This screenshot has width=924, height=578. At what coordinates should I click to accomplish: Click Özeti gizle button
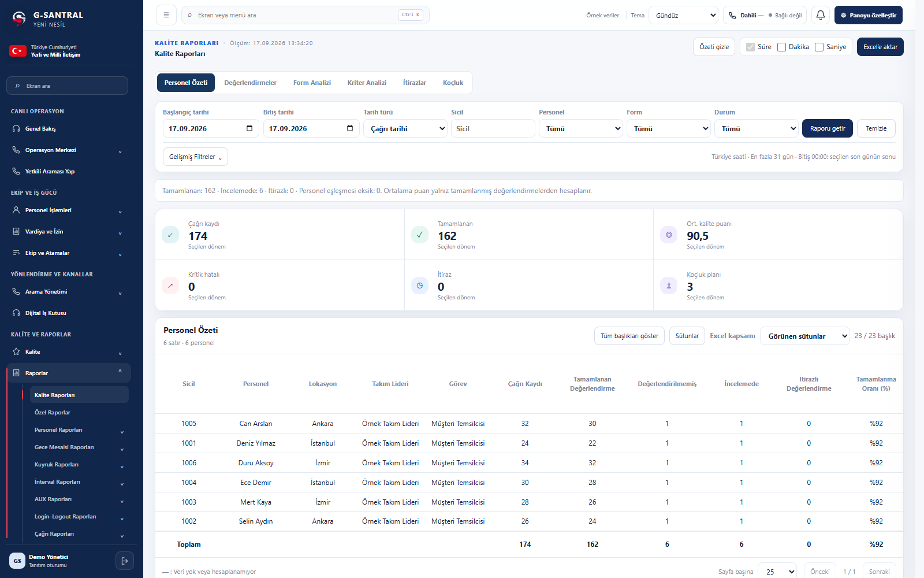(714, 47)
